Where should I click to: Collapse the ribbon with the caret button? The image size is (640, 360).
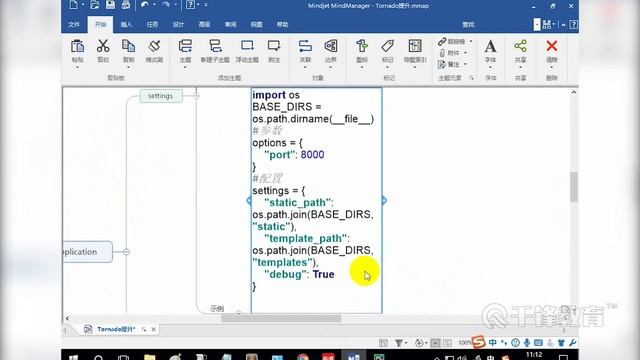[563, 25]
